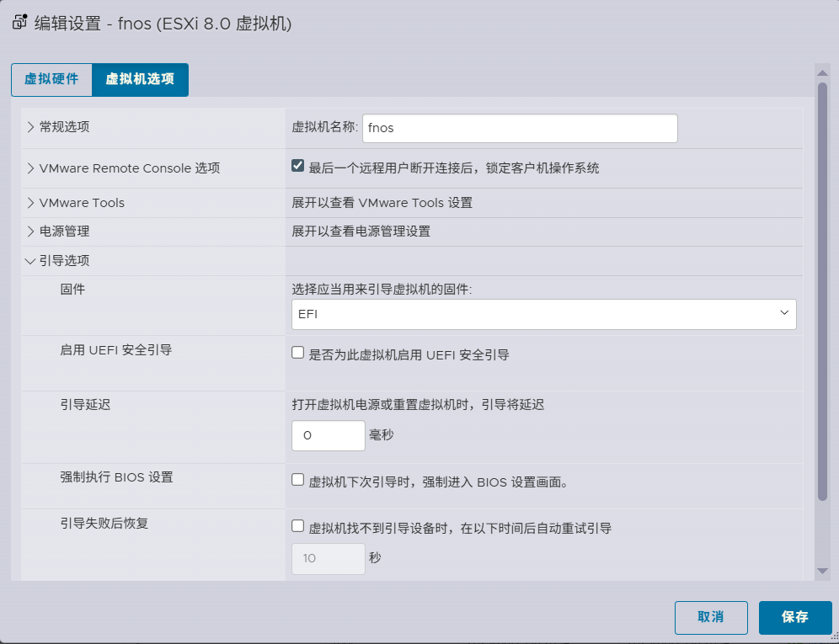Expand the 电源管理 section
This screenshot has height=644, width=839.
(31, 232)
